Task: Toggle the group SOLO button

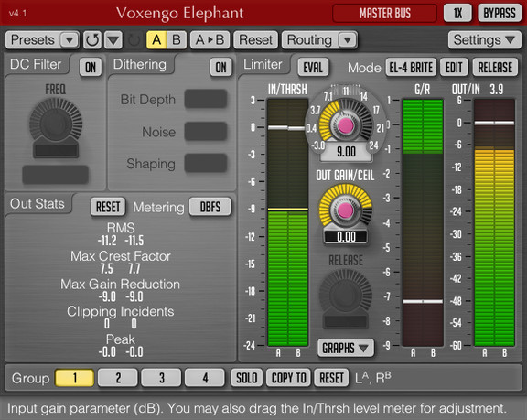Action: (x=247, y=378)
